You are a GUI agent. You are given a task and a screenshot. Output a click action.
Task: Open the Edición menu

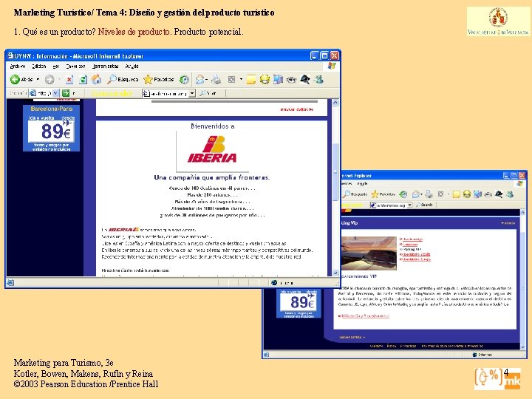(x=39, y=66)
